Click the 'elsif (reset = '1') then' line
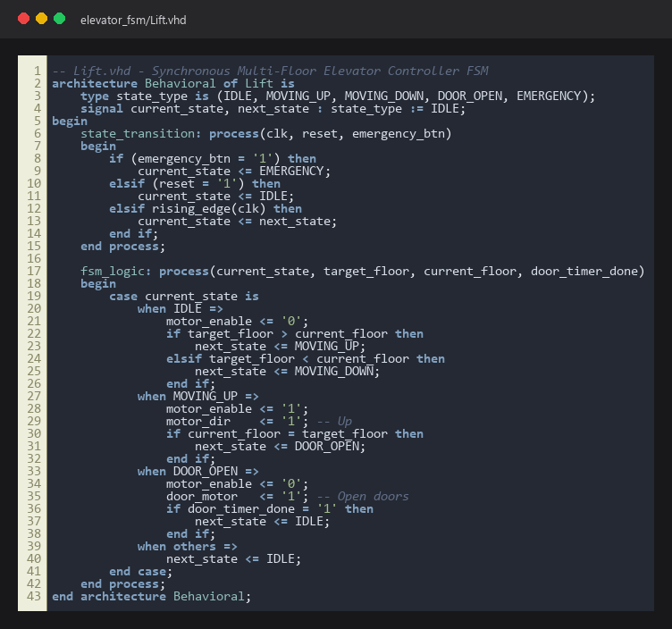Screen dimensions: 672x629 [195, 183]
